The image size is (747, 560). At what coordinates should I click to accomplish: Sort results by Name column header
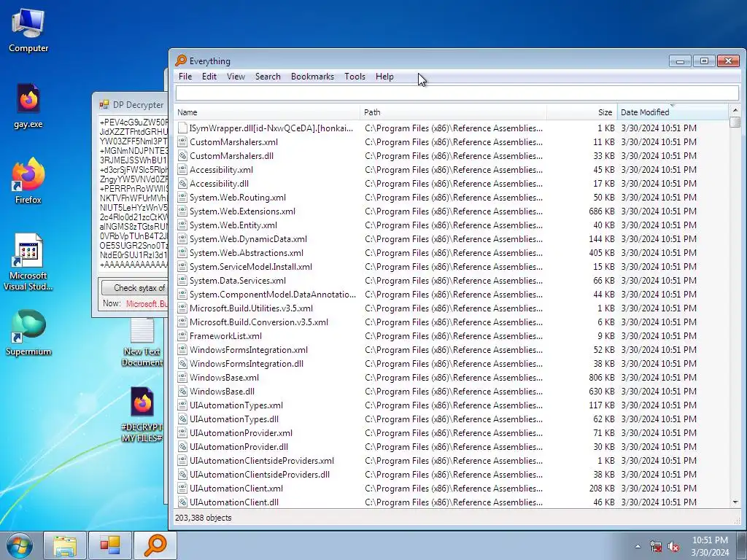point(267,112)
